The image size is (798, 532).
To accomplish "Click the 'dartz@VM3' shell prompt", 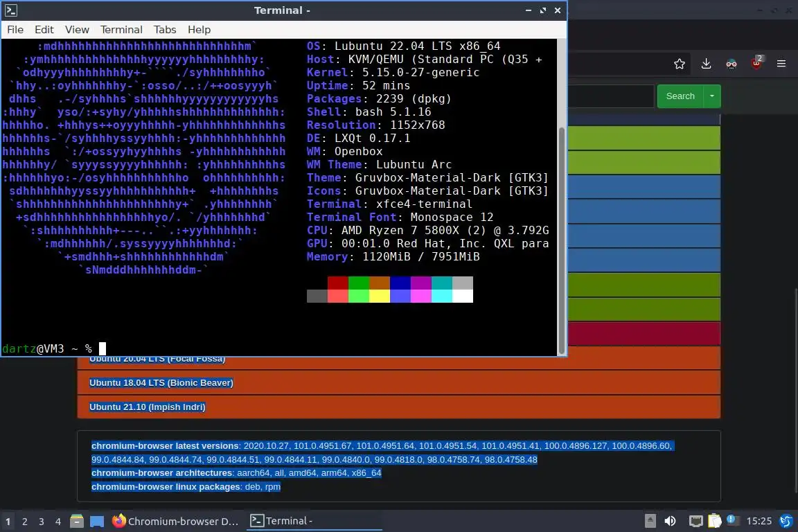I will coord(33,348).
